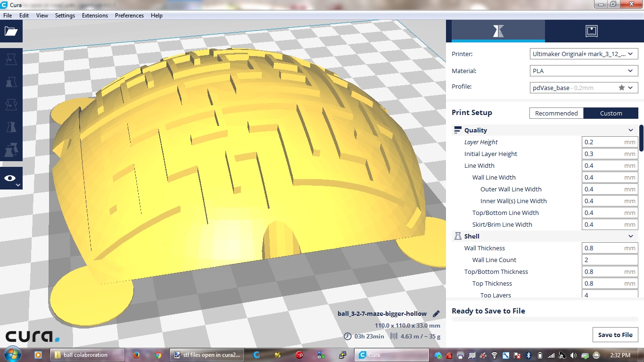The image size is (644, 362).
Task: Switch print setup to Custom mode
Action: point(611,113)
